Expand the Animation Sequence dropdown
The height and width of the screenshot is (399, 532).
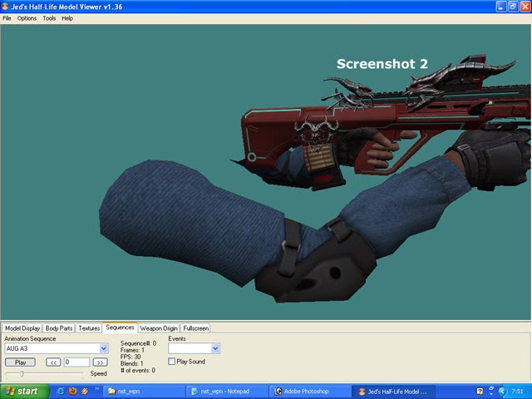coord(103,348)
